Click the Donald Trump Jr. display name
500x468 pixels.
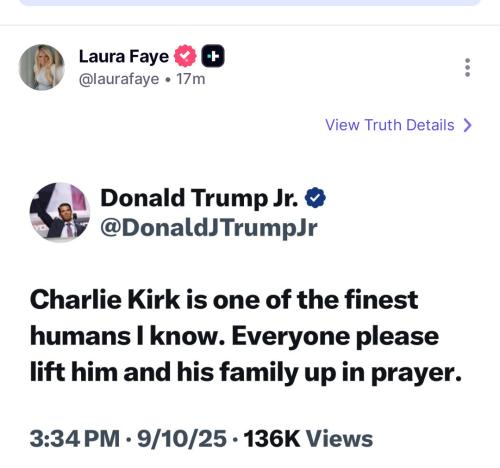199,198
